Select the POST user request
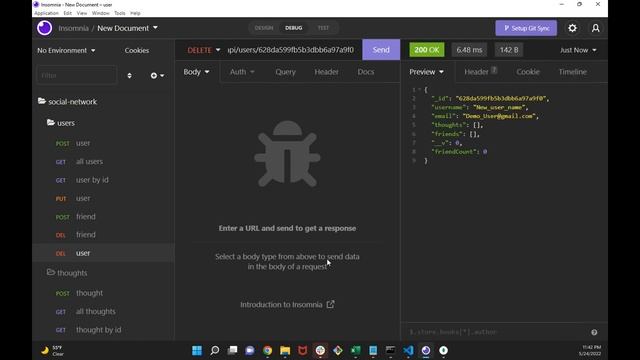Viewport: 640px width, 360px height. [103, 143]
